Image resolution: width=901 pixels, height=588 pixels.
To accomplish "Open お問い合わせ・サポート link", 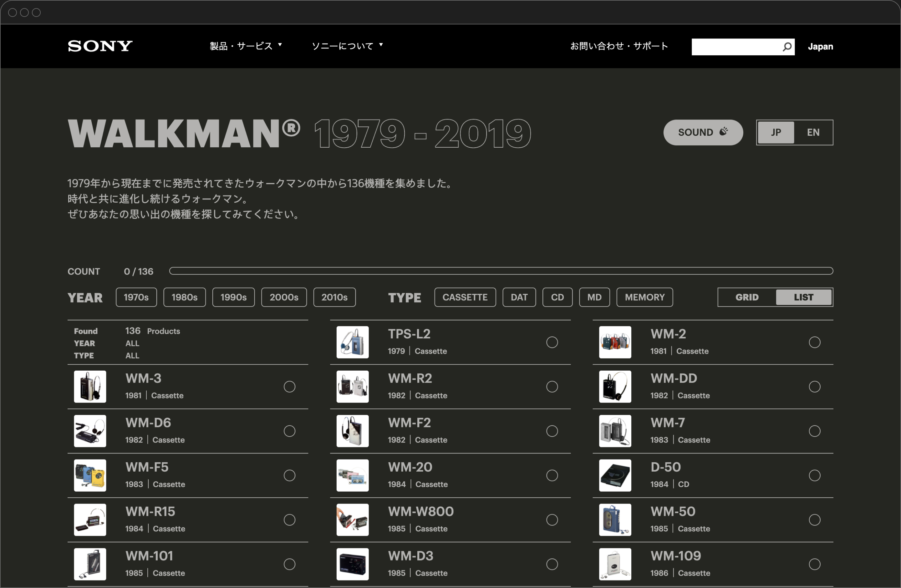I will [619, 46].
